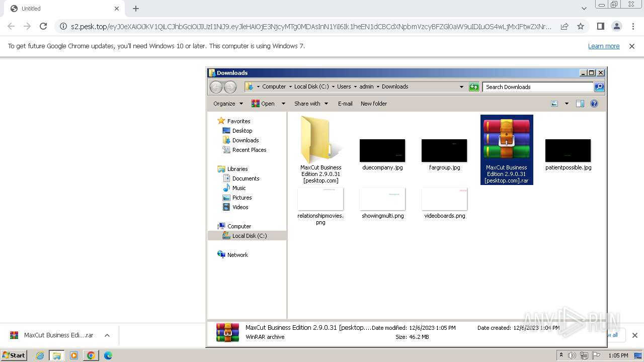The image size is (644, 362).
Task: Select Libraries in navigation pane
Action: click(x=237, y=169)
